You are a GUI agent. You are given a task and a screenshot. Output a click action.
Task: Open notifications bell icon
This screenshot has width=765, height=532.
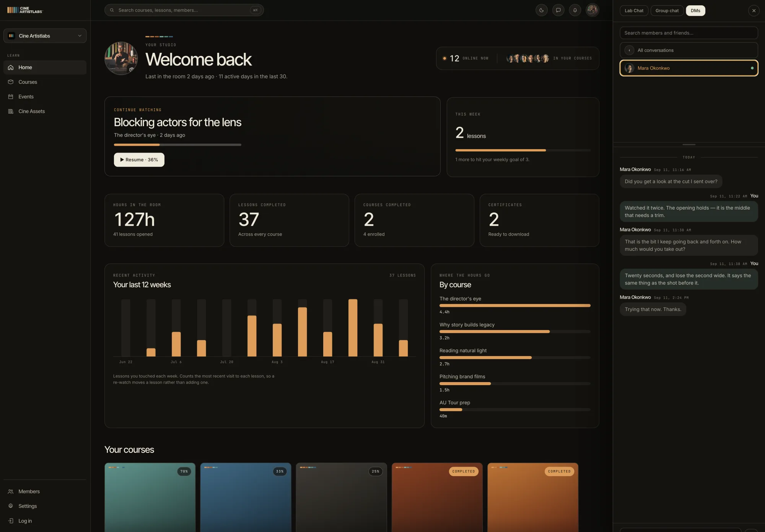pyautogui.click(x=575, y=10)
